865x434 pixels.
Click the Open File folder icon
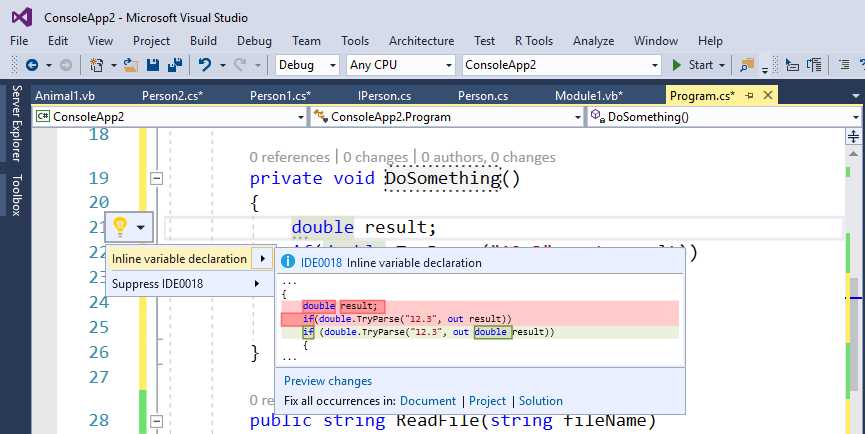[x=131, y=65]
